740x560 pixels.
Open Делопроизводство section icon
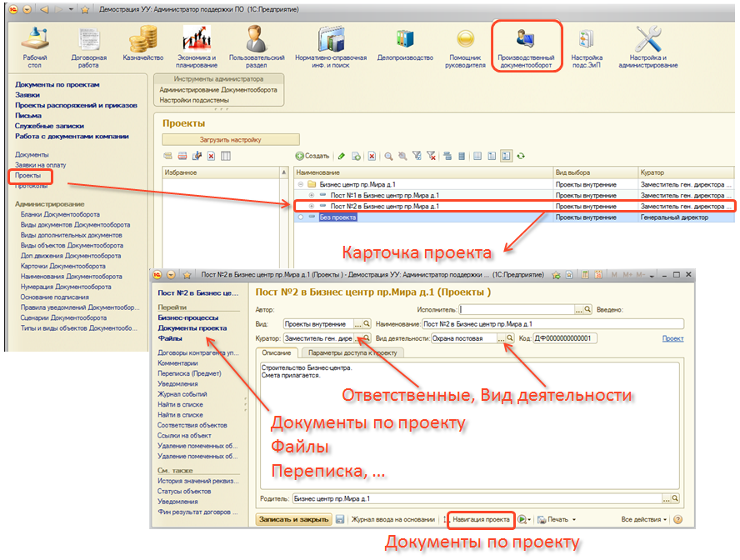pos(405,47)
